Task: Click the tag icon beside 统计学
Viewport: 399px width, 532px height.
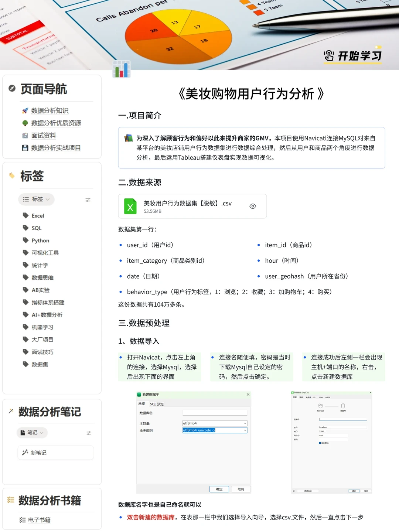Action: coord(25,265)
